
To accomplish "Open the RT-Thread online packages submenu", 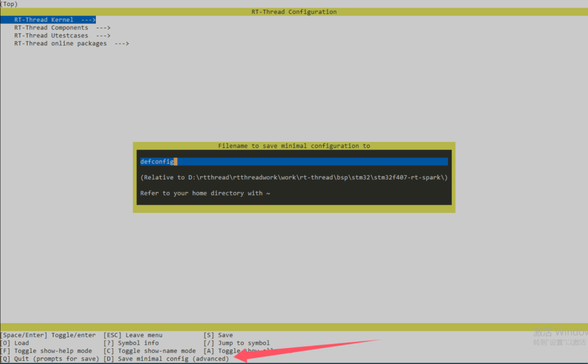I will click(71, 44).
